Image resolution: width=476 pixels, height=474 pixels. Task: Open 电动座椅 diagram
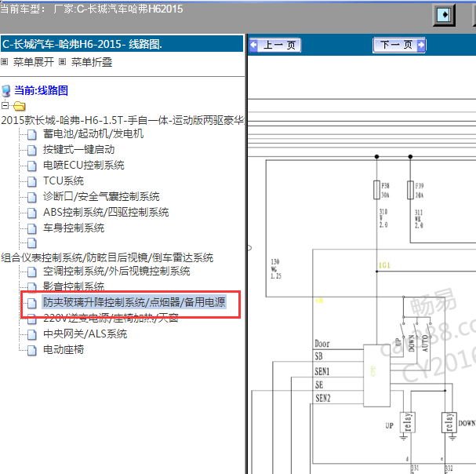[64, 350]
